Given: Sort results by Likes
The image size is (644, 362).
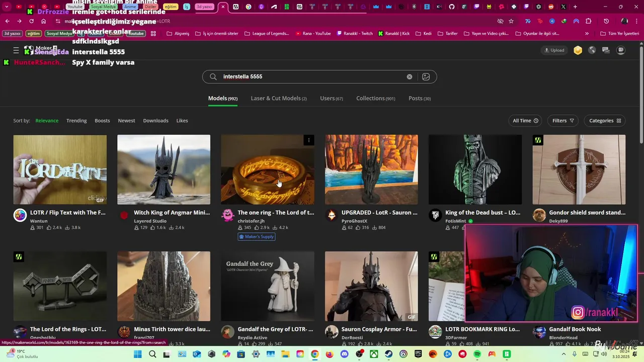Looking at the screenshot, I should (182, 121).
